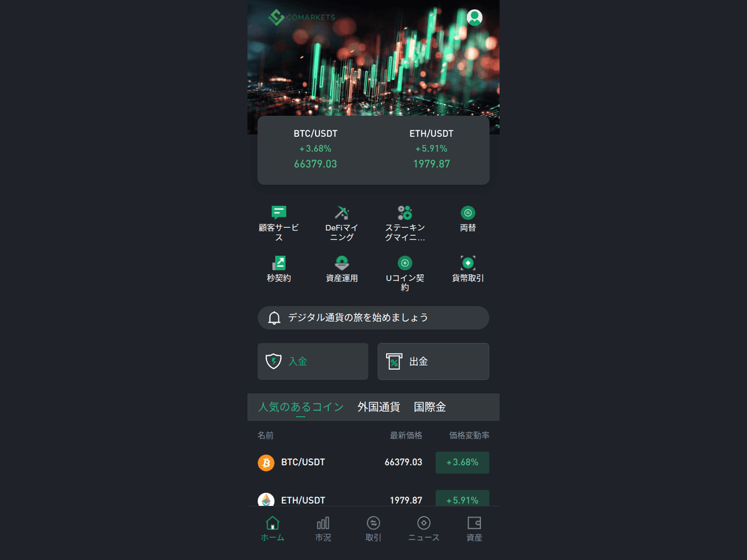Open the BTC/USDT row in coin list
747x560 pixels.
point(374,462)
